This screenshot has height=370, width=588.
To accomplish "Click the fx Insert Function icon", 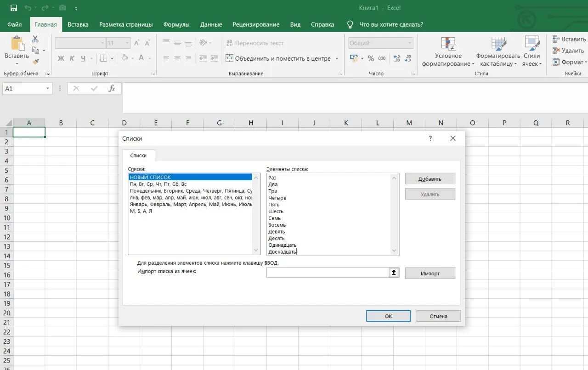I will point(112,88).
